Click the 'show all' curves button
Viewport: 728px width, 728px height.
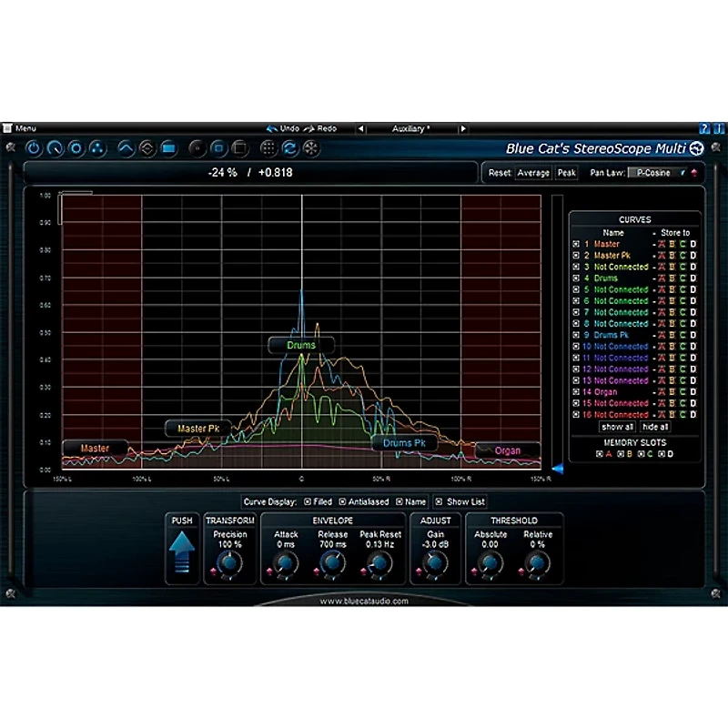[617, 426]
